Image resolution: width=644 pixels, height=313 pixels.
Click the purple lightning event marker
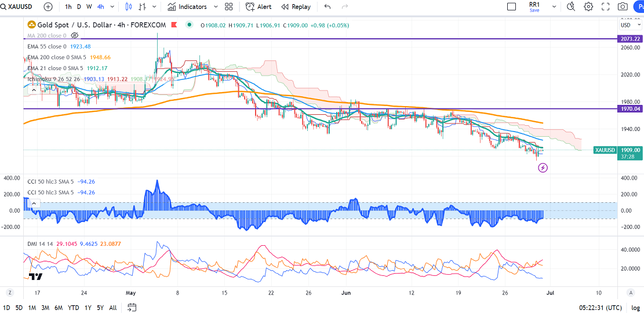coord(543,168)
